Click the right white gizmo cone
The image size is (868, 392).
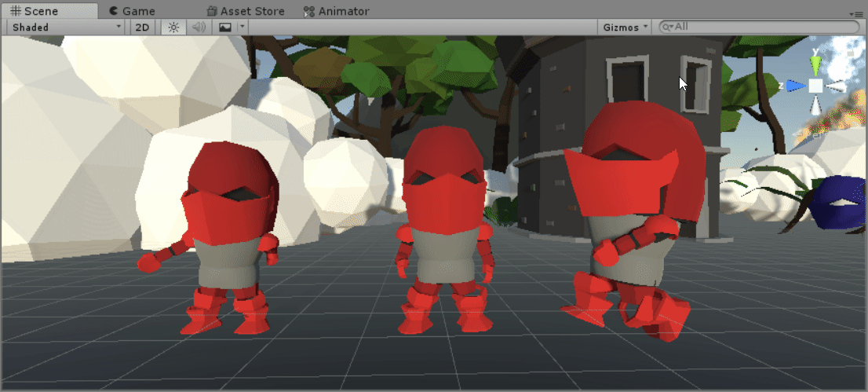tap(837, 86)
